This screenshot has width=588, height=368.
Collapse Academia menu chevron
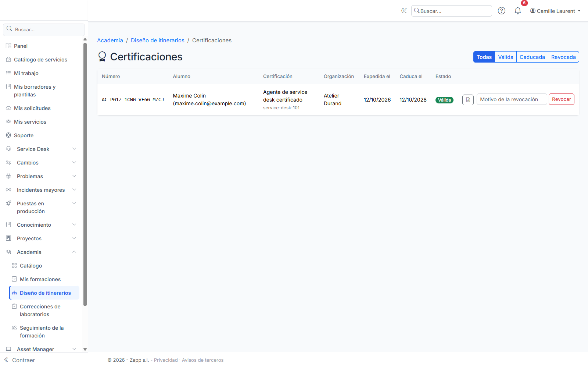pos(74,252)
